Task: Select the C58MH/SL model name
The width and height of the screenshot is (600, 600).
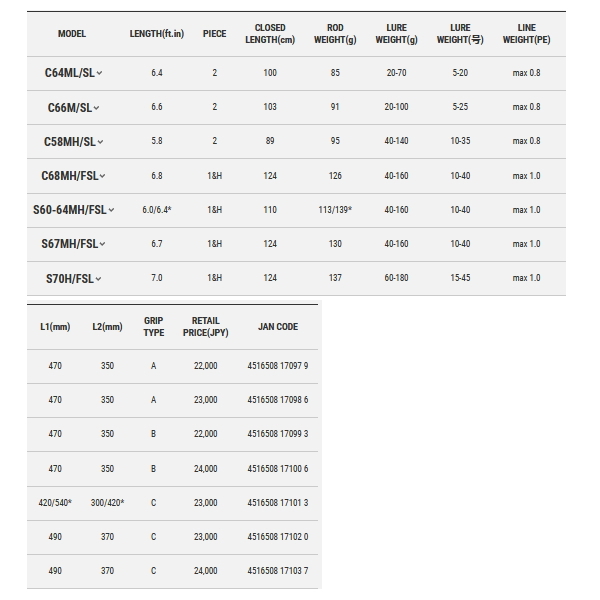Action: [x=70, y=142]
